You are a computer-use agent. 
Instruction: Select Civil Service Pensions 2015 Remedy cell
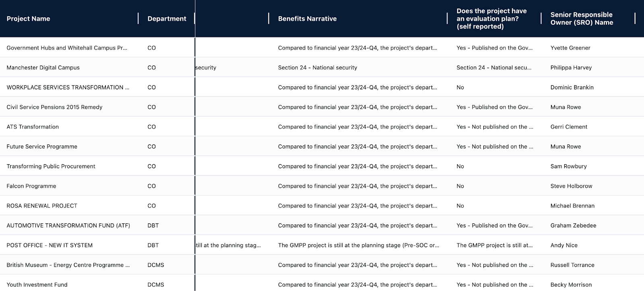[x=54, y=107]
